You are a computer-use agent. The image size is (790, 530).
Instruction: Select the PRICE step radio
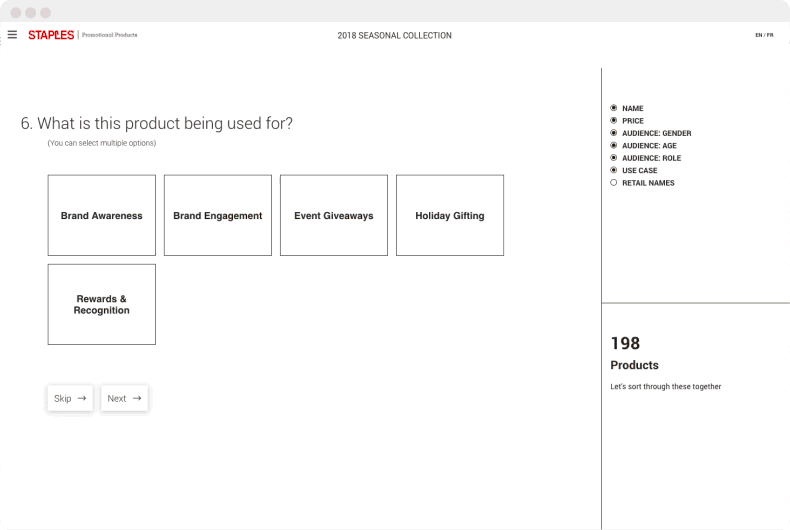(614, 120)
